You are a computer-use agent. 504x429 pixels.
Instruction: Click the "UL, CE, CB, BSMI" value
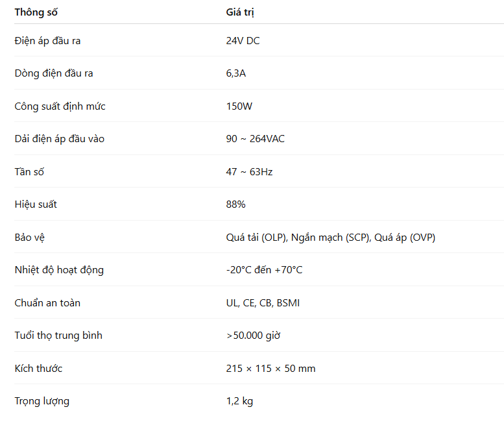(263, 303)
